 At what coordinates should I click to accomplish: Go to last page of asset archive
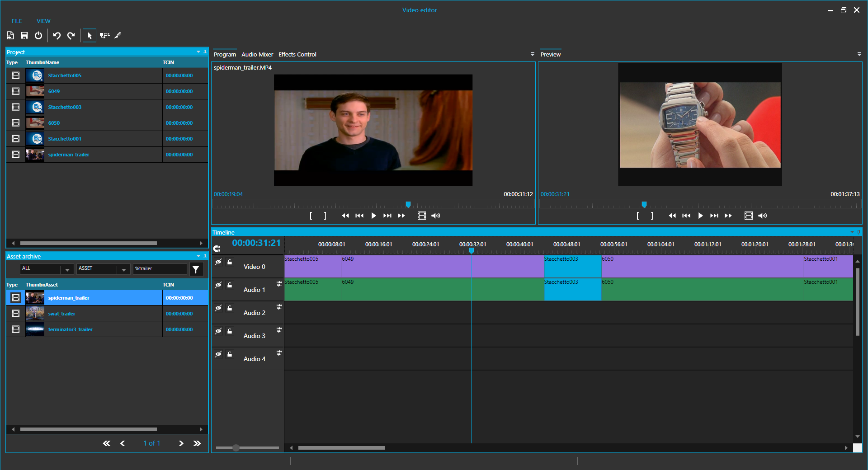tap(197, 443)
